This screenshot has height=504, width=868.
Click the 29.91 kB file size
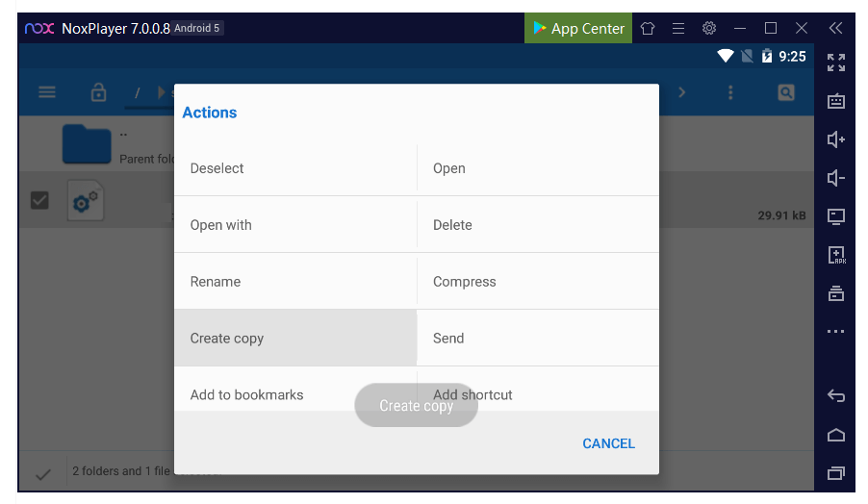(781, 215)
